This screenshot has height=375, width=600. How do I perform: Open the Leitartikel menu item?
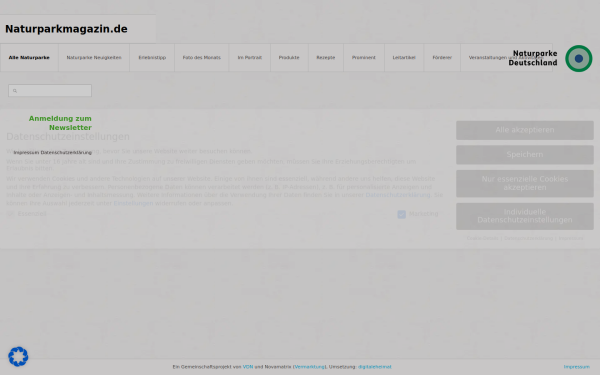[x=404, y=57]
